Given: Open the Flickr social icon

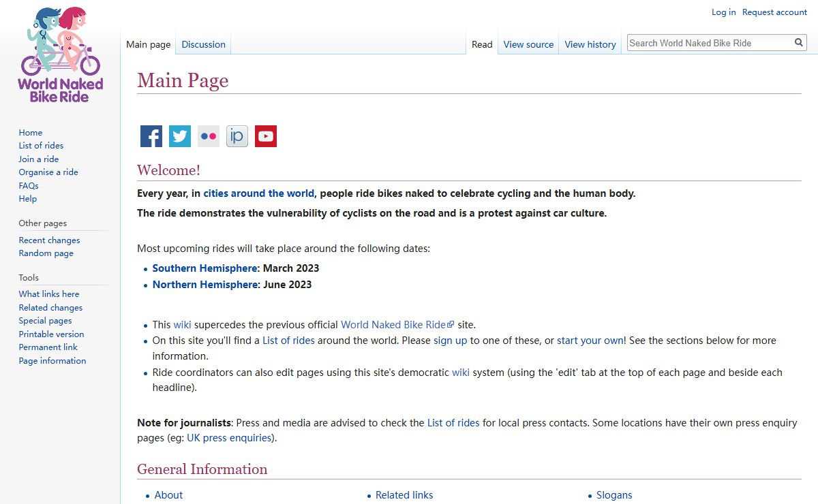Looking at the screenshot, I should point(209,136).
